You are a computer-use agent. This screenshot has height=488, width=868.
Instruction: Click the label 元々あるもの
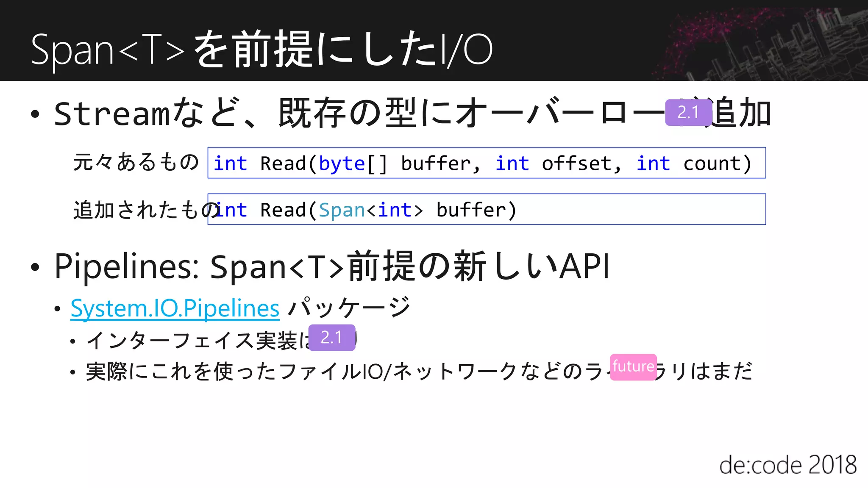(136, 162)
